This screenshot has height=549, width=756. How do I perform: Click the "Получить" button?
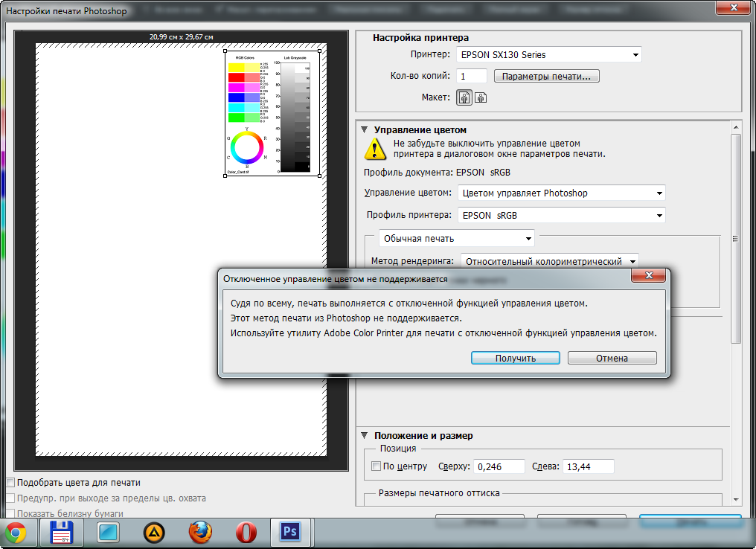pos(516,358)
